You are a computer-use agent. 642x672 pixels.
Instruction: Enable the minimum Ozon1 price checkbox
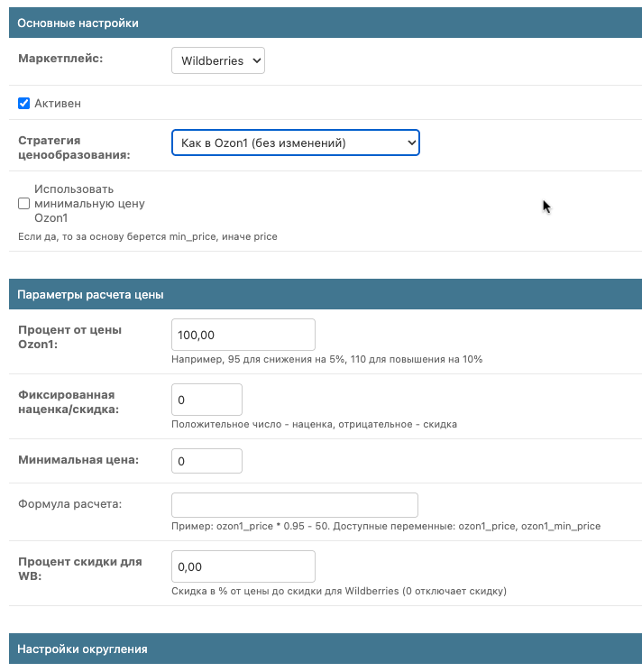[x=24, y=204]
